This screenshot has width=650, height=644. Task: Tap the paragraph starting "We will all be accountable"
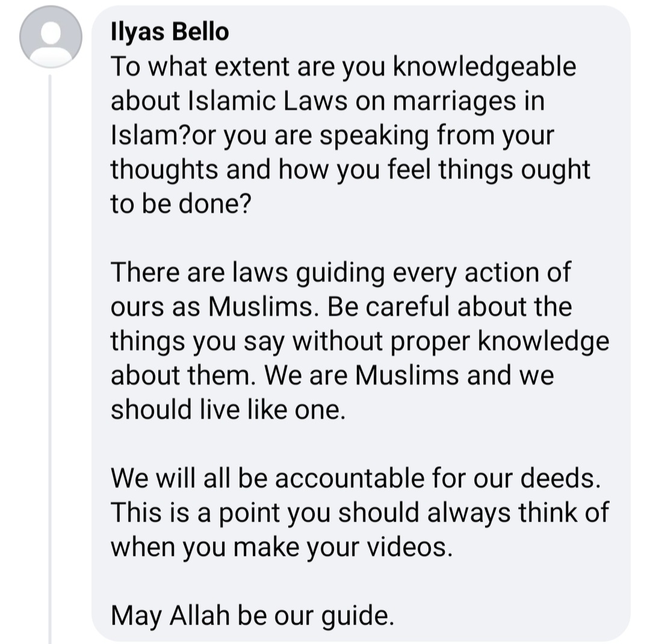pyautogui.click(x=359, y=512)
